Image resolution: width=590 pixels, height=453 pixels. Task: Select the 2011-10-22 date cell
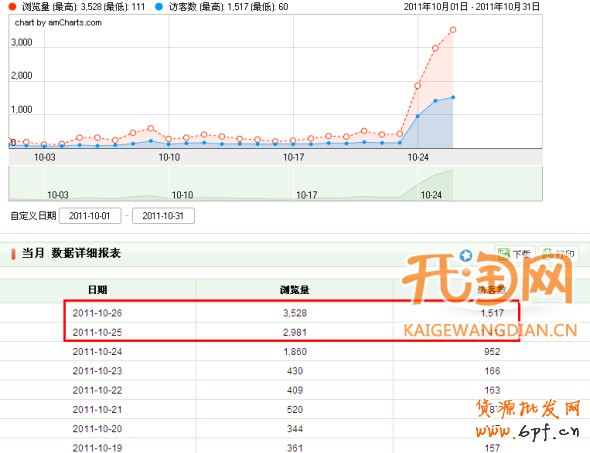tap(97, 391)
